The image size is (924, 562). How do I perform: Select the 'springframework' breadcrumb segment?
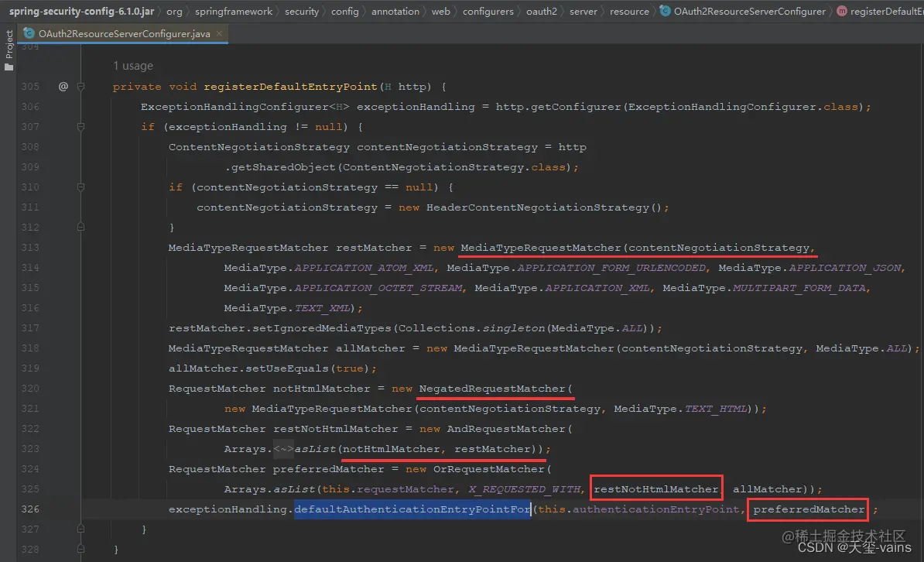pyautogui.click(x=234, y=11)
